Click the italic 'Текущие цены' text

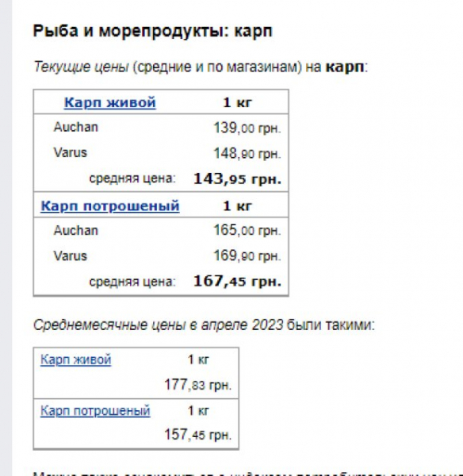pos(81,67)
